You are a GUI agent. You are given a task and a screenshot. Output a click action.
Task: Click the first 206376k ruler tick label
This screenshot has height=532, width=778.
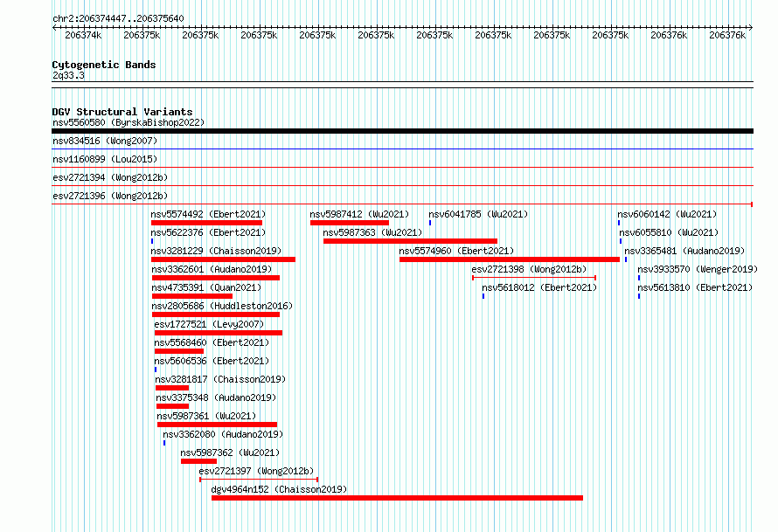[x=669, y=35]
